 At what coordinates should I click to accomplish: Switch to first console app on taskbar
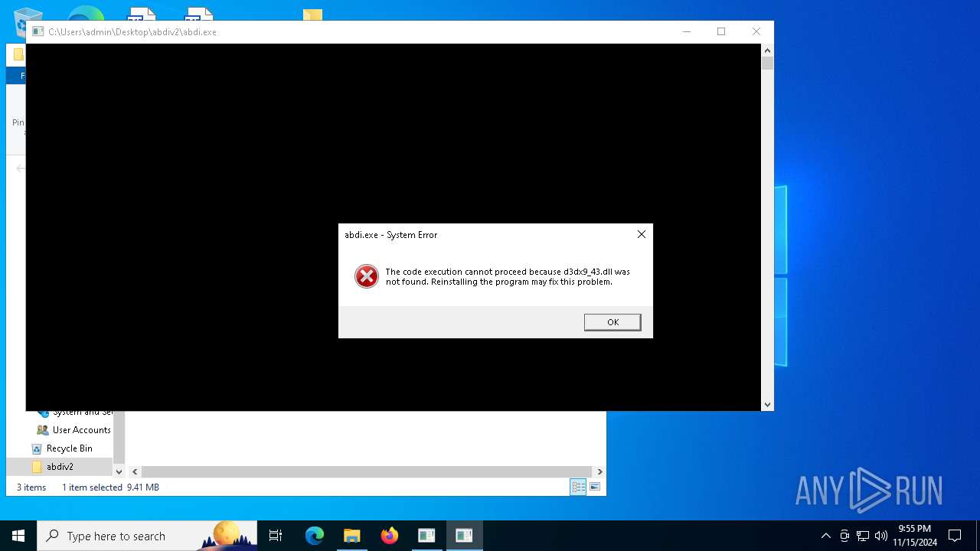click(x=426, y=536)
